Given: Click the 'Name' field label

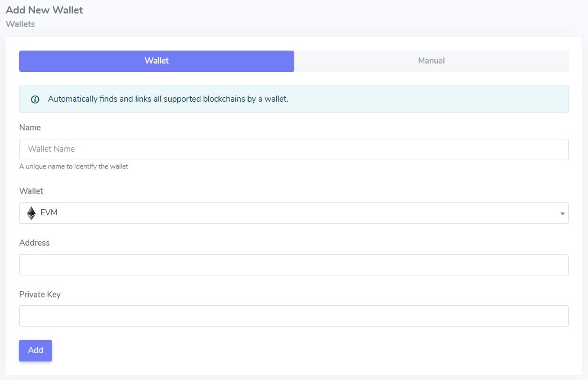Looking at the screenshot, I should [30, 128].
